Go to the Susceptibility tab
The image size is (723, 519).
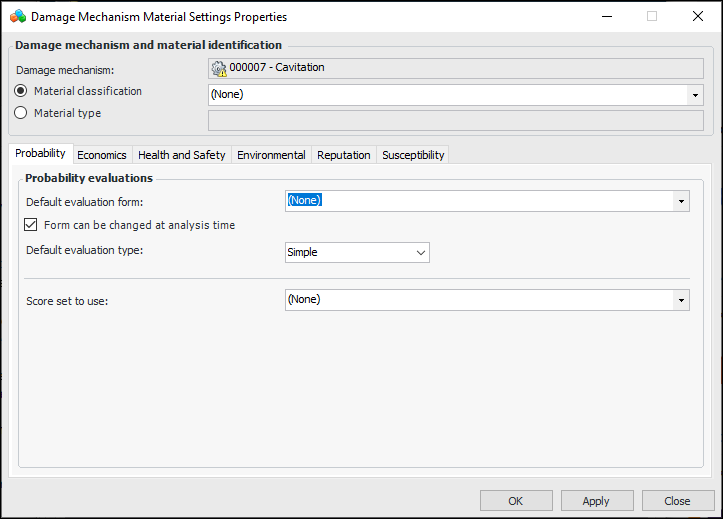pyautogui.click(x=413, y=155)
